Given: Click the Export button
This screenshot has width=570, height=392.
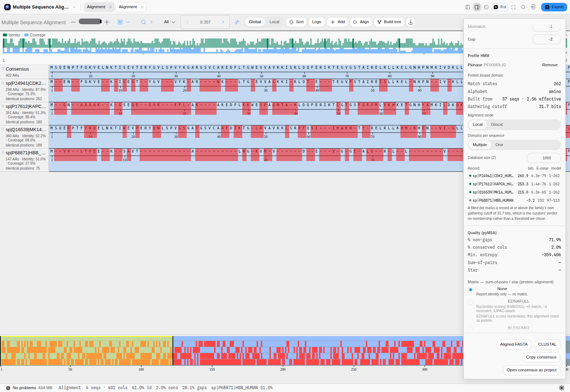Looking at the screenshot, I should tap(554, 7).
